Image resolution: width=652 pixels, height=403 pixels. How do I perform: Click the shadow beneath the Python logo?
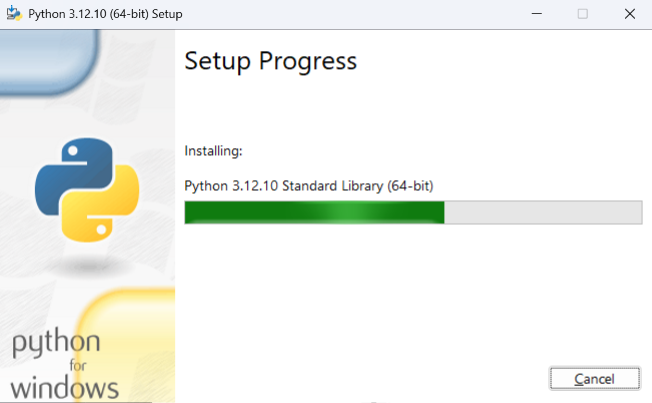tap(88, 265)
